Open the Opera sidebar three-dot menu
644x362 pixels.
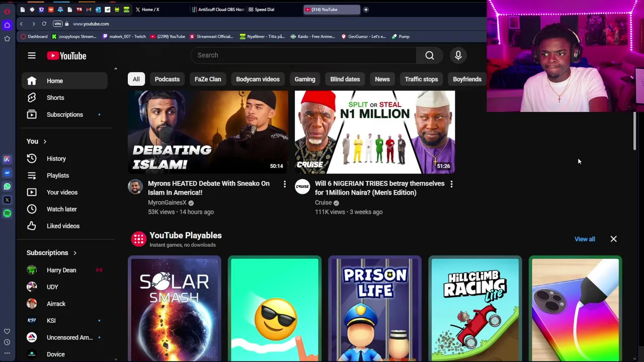tap(7, 353)
